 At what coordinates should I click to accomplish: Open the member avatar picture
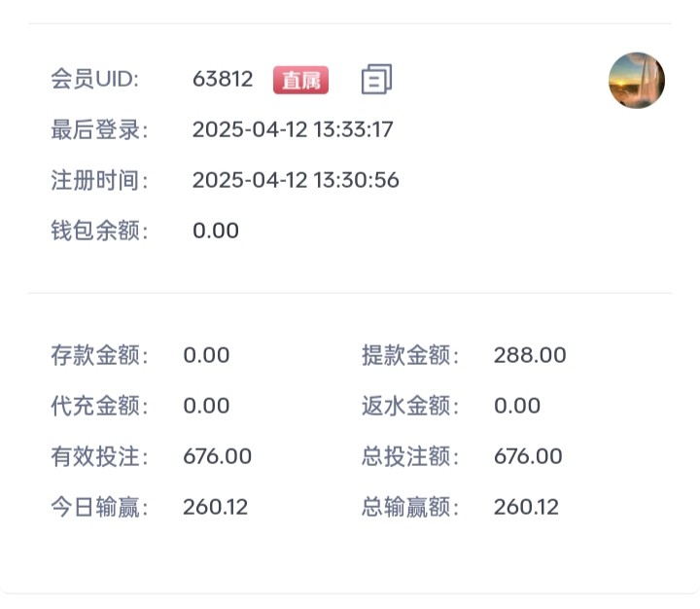637,80
